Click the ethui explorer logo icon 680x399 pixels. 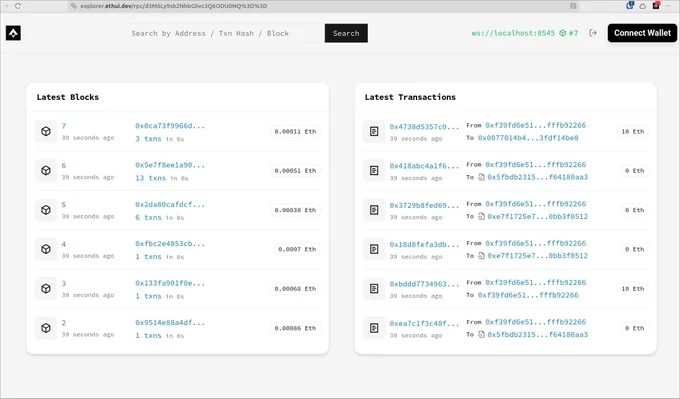[13, 33]
